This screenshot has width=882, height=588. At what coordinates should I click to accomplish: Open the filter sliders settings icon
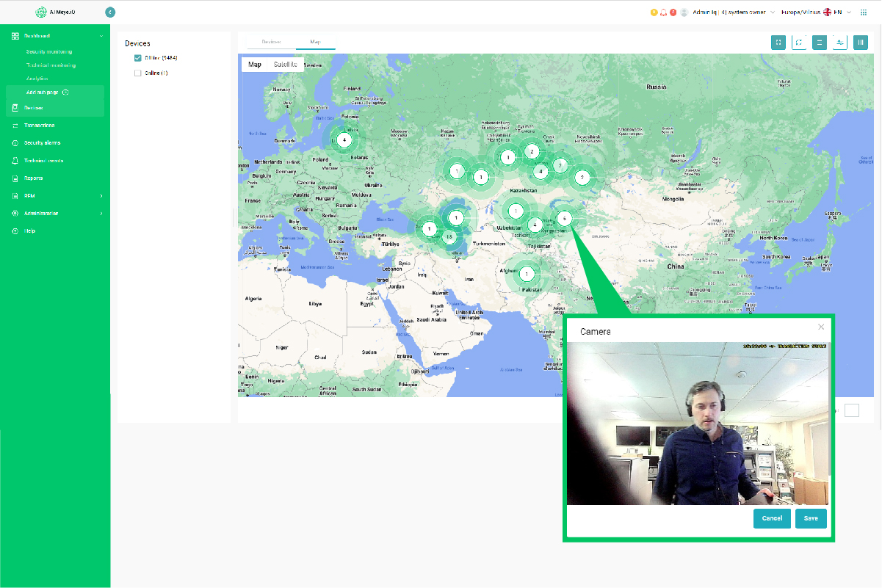840,43
